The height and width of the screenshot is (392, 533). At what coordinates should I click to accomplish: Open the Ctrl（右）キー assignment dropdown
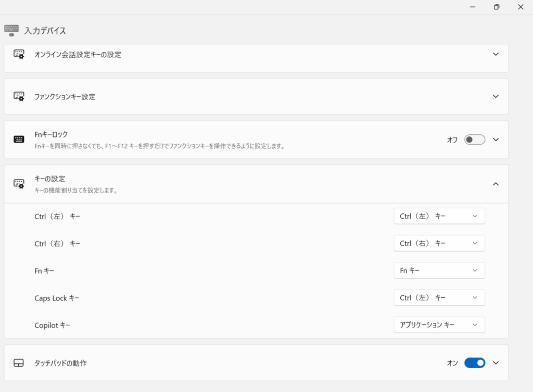click(x=439, y=243)
